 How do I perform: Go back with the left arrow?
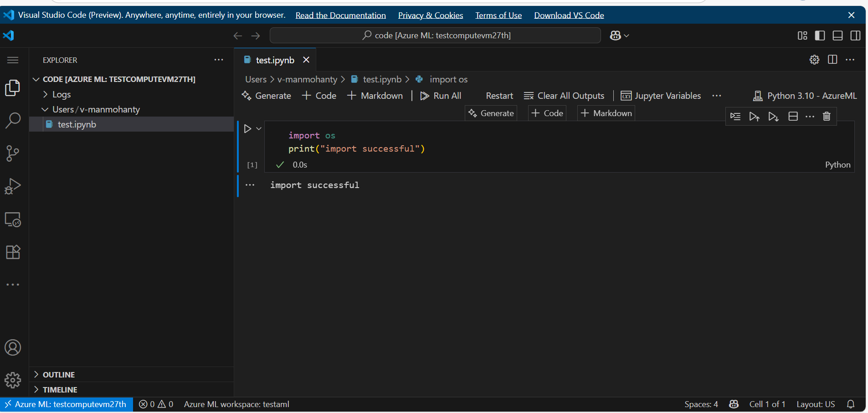pos(237,36)
